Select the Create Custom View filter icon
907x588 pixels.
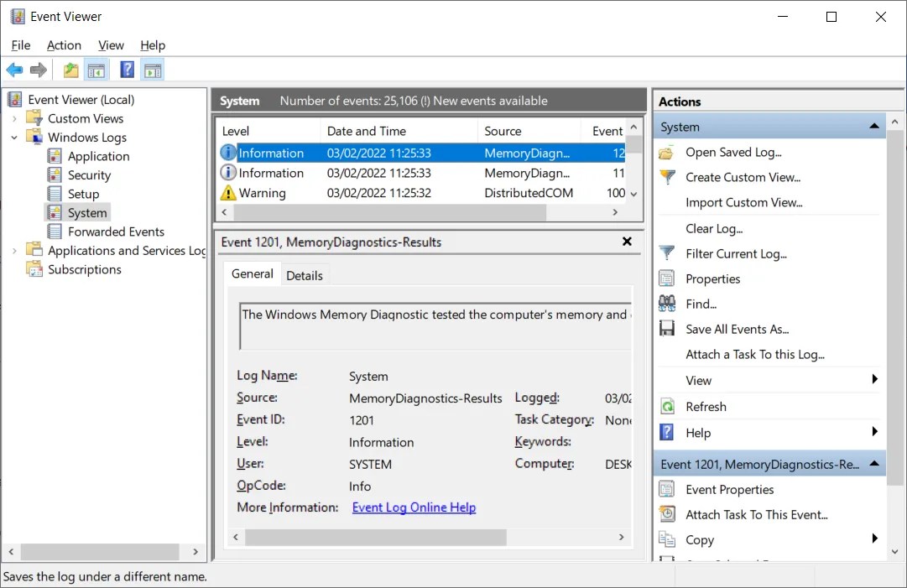tap(665, 177)
